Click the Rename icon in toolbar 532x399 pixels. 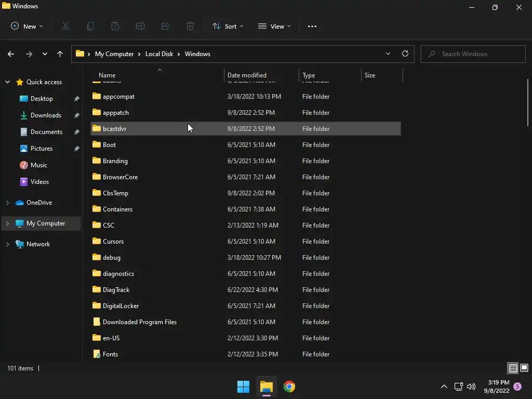[140, 26]
